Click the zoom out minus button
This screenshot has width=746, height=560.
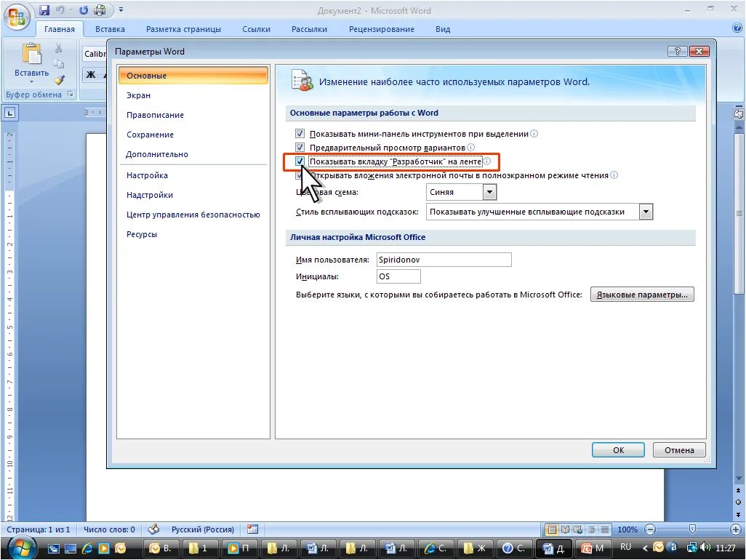click(x=650, y=529)
